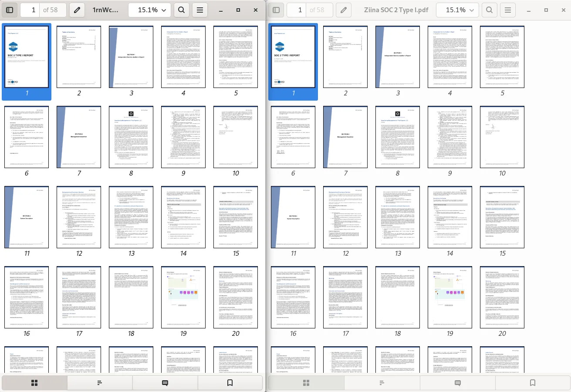The image size is (571, 392).
Task: Switch to outline tab in the left window
Action: (x=100, y=383)
